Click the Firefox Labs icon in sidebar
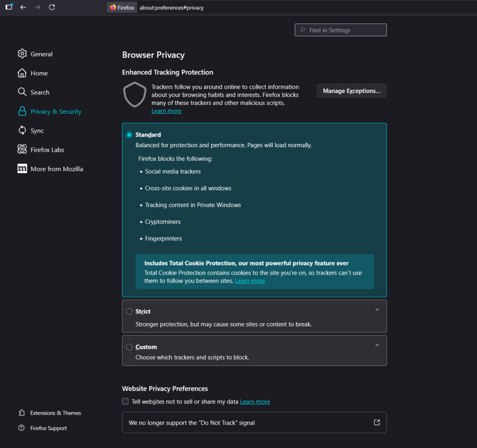This screenshot has width=477, height=448. 22,149
